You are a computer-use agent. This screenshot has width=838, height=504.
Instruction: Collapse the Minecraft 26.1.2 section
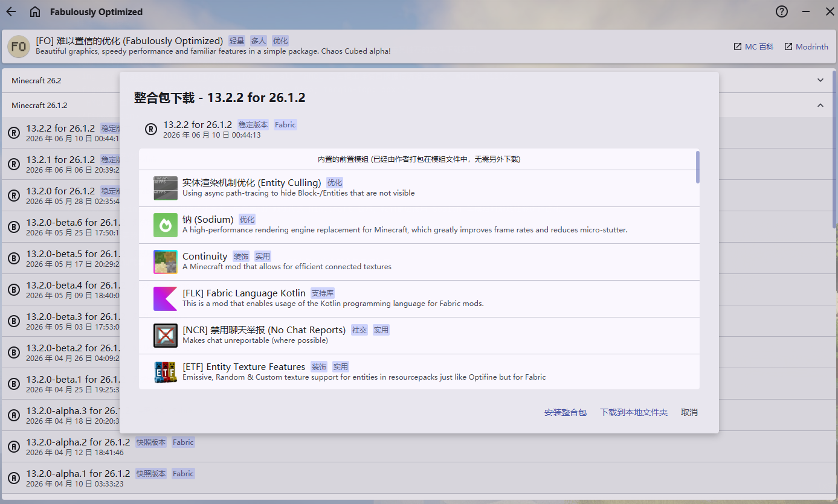tap(419, 105)
